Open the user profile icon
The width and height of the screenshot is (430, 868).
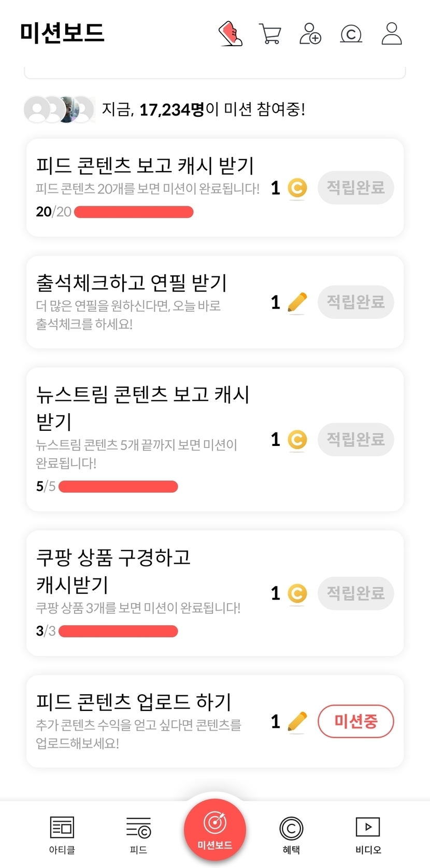coord(392,34)
